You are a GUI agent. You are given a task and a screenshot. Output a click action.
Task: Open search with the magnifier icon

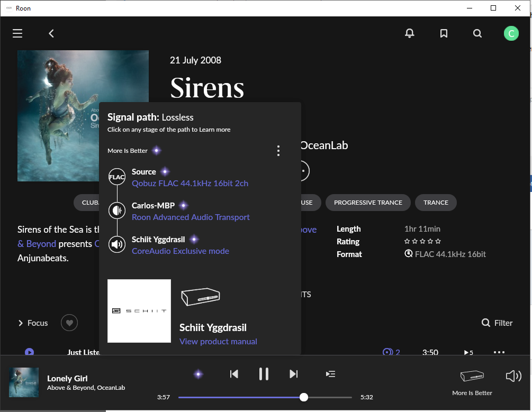click(x=477, y=33)
